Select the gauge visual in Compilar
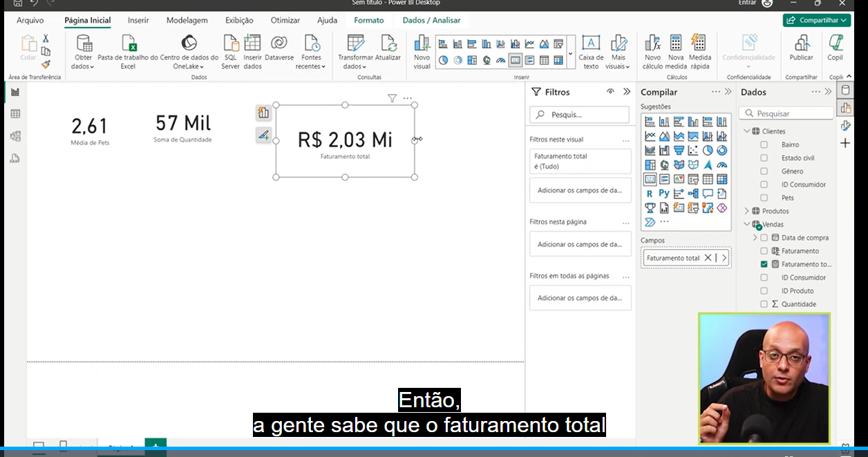Screen dimensions: 868x457 [722, 165]
